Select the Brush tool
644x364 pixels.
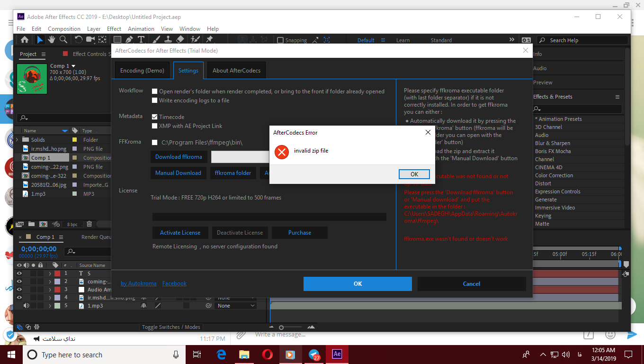156,40
